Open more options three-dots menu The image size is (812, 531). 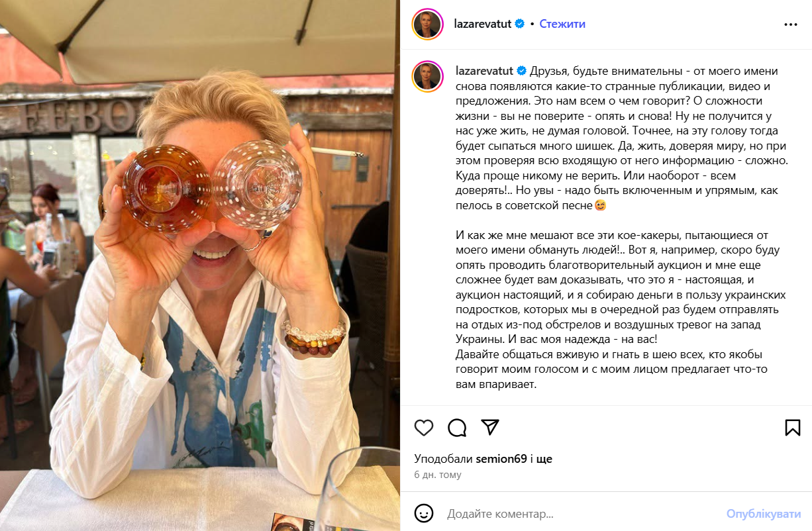click(x=791, y=24)
